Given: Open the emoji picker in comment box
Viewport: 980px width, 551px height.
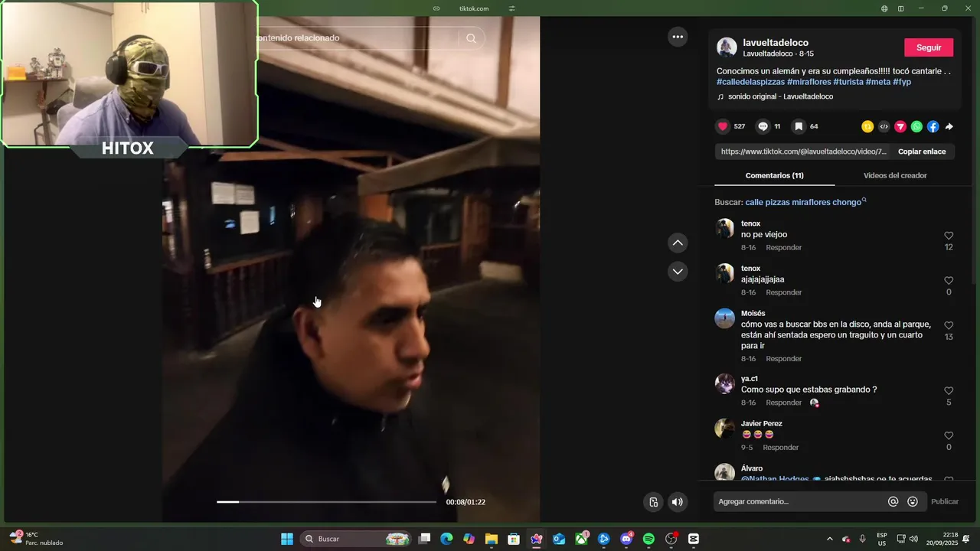Looking at the screenshot, I should (x=913, y=501).
